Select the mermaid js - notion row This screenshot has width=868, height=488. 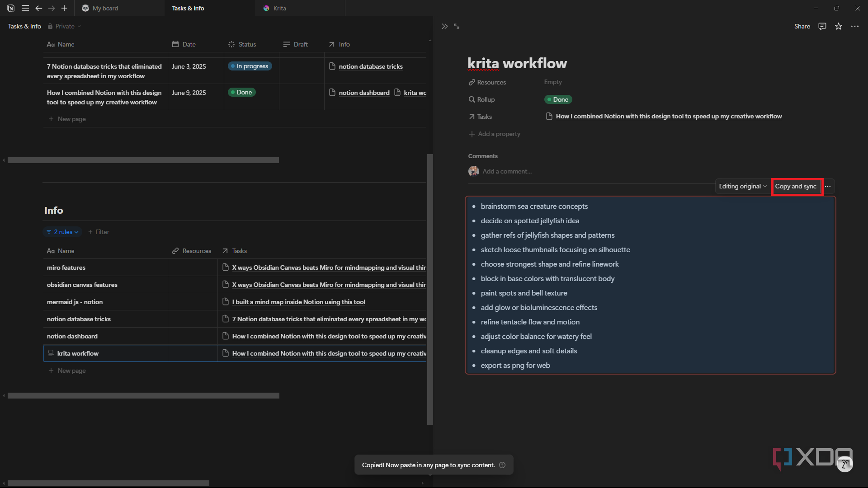pyautogui.click(x=75, y=302)
